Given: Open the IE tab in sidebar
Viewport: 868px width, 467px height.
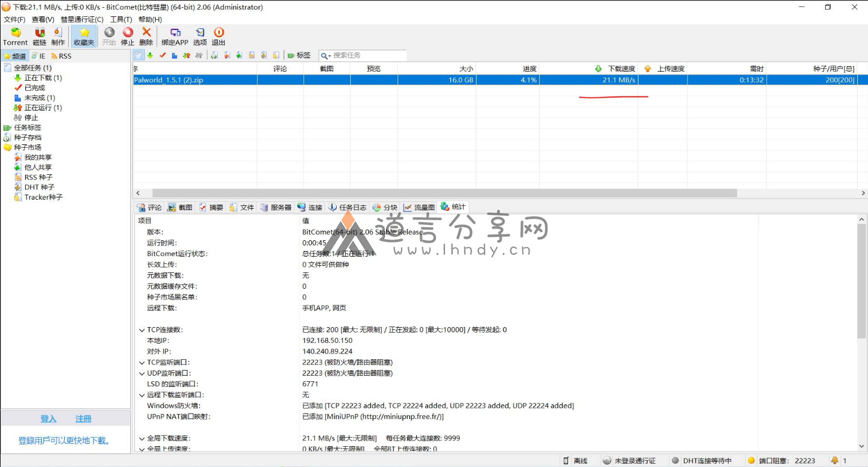Looking at the screenshot, I should click(x=38, y=56).
